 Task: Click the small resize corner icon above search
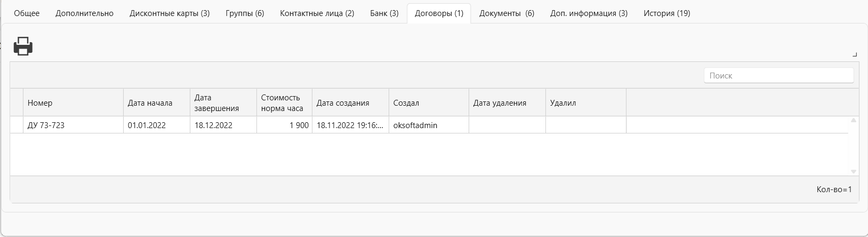pos(855,54)
